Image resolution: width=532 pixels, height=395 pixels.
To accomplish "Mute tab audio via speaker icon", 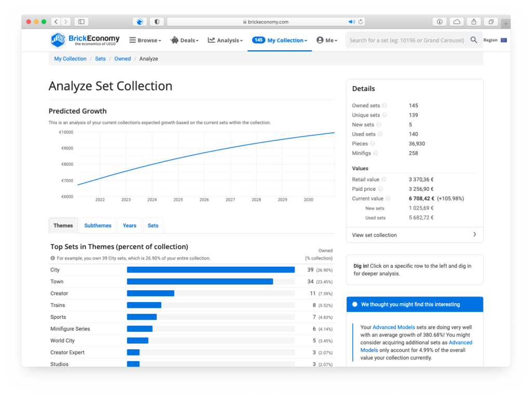I will click(x=352, y=22).
